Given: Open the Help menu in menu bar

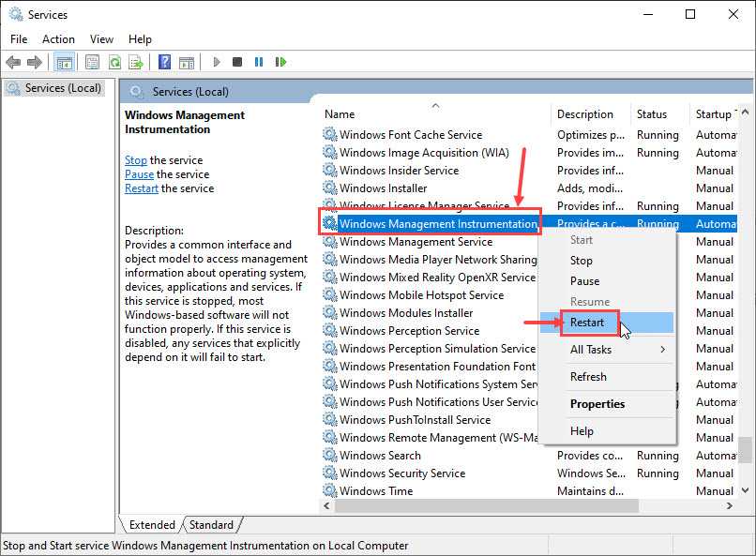Looking at the screenshot, I should coord(140,39).
